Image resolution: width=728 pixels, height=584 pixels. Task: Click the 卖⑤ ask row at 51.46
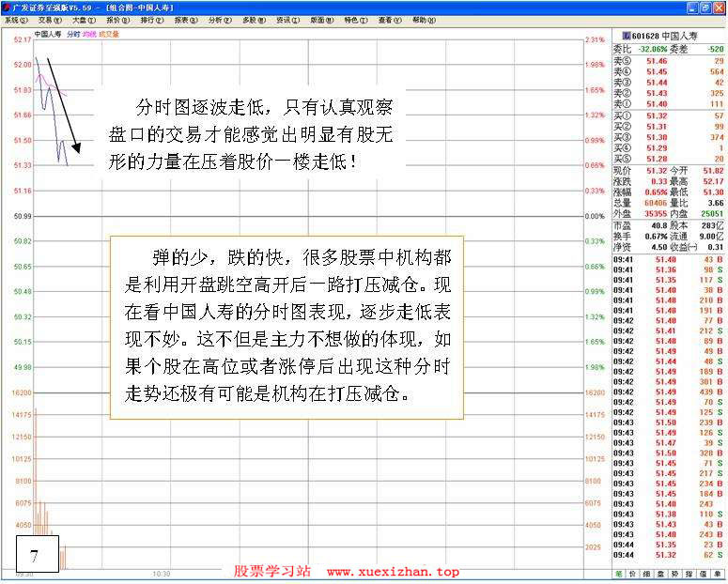point(669,61)
